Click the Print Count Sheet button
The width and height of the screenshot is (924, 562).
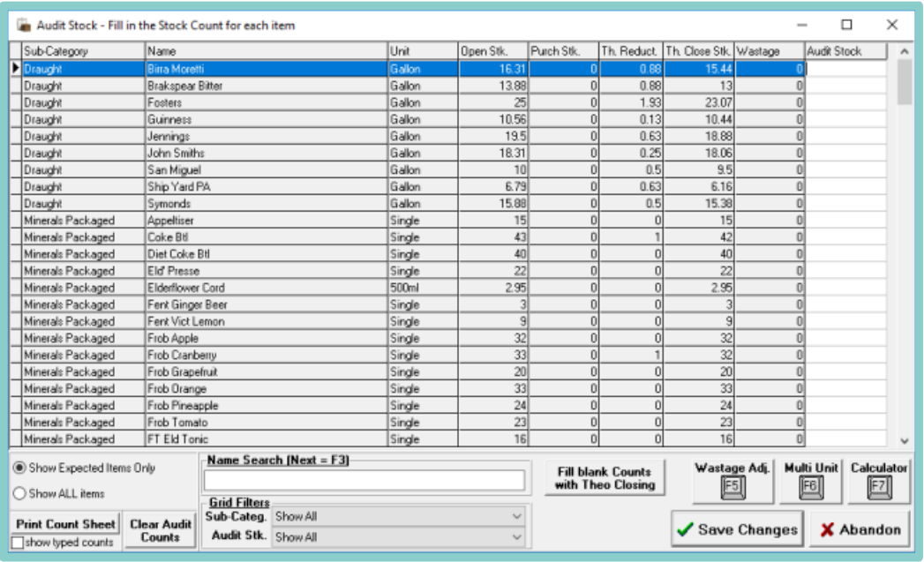point(65,524)
